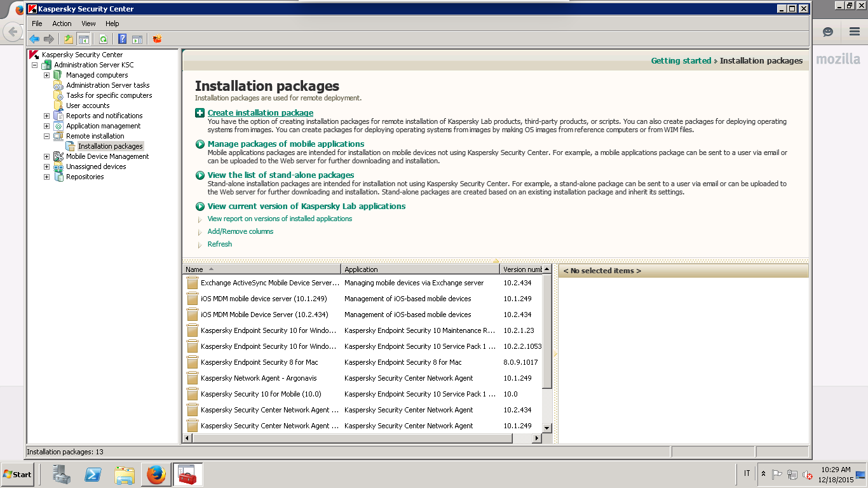This screenshot has width=868, height=488.
Task: Click the Reports and notifications icon
Action: coord(58,116)
